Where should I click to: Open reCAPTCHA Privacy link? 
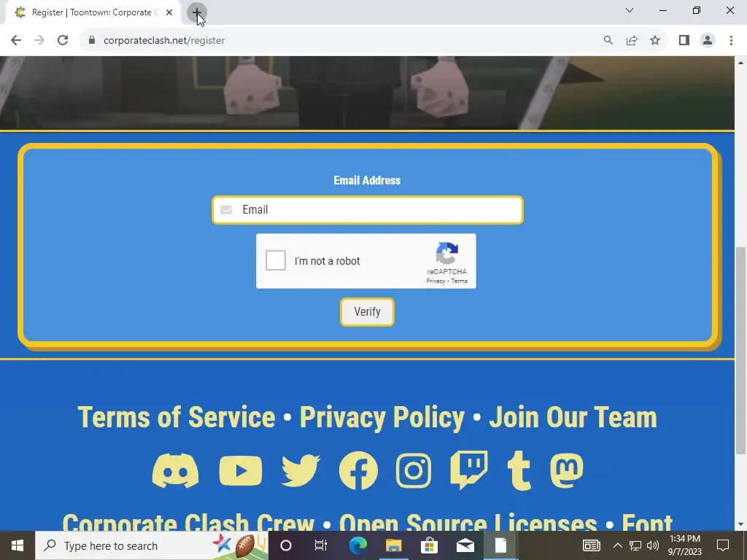click(x=436, y=281)
